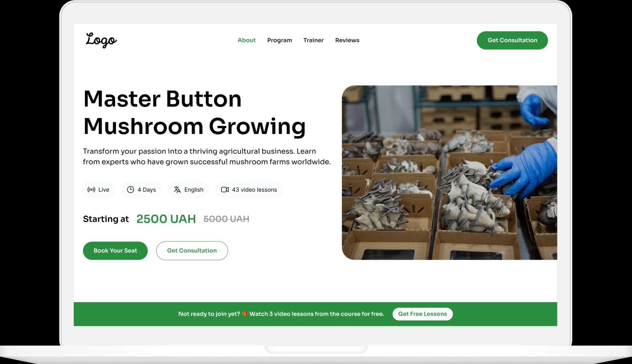Open the About nav item
The image size is (632, 364).
pos(247,40)
